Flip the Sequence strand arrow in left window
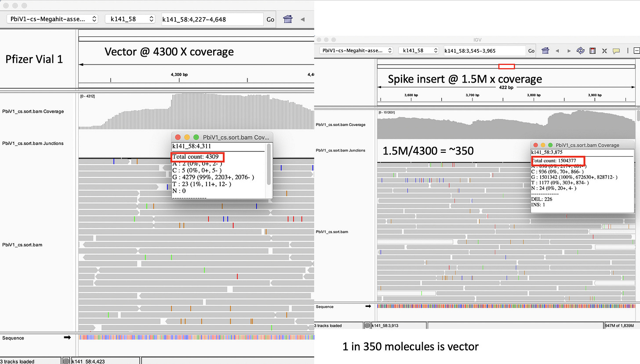This screenshot has width=640, height=364. coord(67,338)
